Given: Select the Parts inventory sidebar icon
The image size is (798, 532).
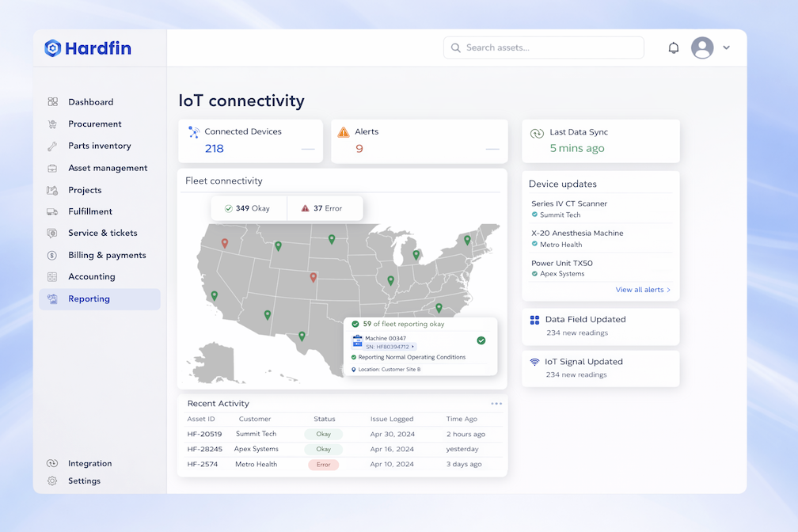Looking at the screenshot, I should [52, 146].
